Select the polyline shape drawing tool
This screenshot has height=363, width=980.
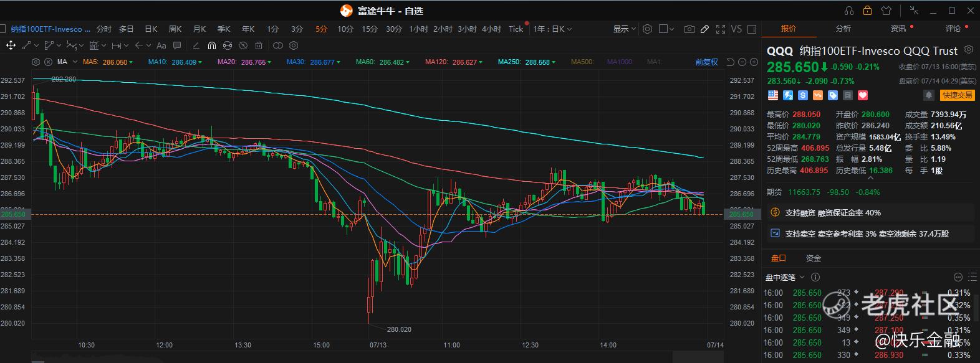49,45
